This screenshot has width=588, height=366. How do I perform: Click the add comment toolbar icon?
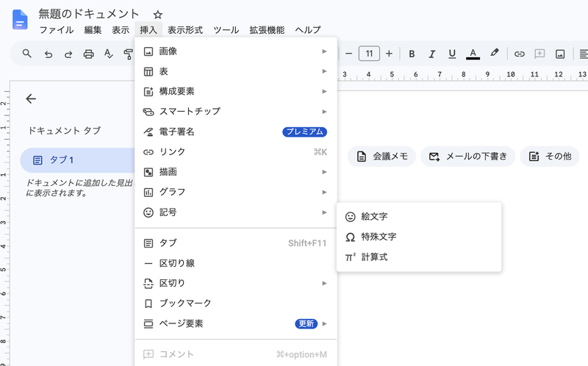(x=539, y=54)
